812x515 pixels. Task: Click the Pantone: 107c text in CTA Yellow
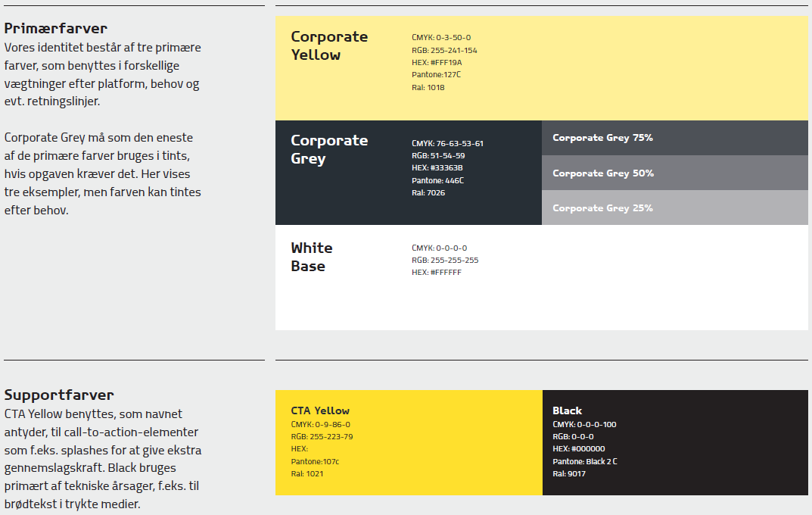coord(315,462)
